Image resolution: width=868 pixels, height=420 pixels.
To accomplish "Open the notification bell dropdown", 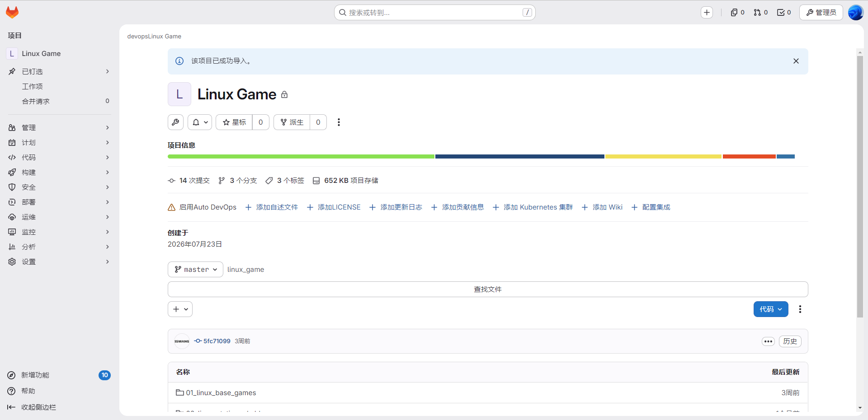I will (200, 122).
